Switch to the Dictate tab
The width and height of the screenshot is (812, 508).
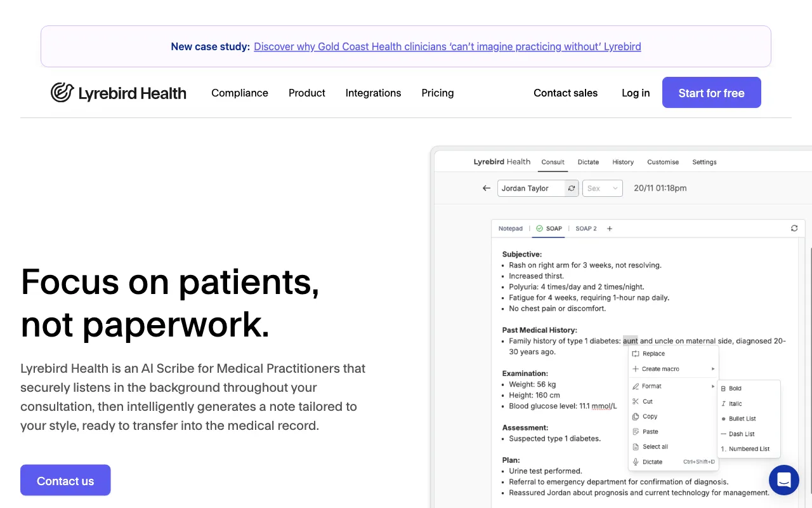[x=588, y=162]
